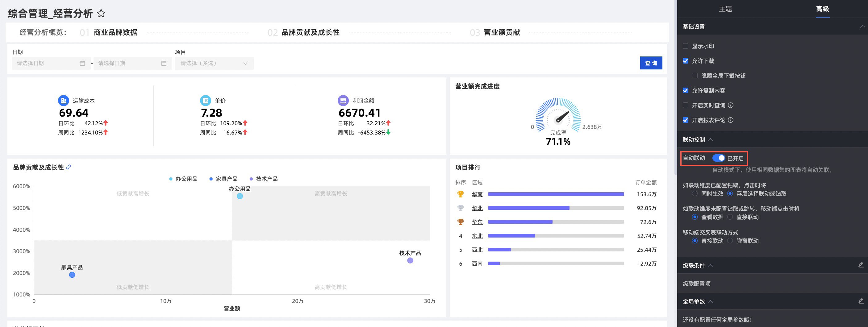This screenshot has height=327, width=868.
Task: Click the gauge needle in 营业额完成进度
Action: point(562,117)
